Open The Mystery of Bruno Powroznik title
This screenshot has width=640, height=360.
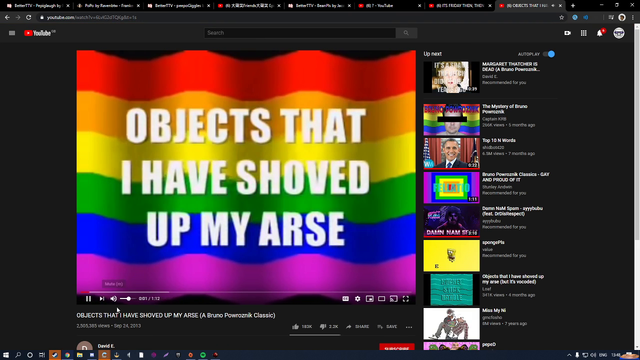coord(504,109)
